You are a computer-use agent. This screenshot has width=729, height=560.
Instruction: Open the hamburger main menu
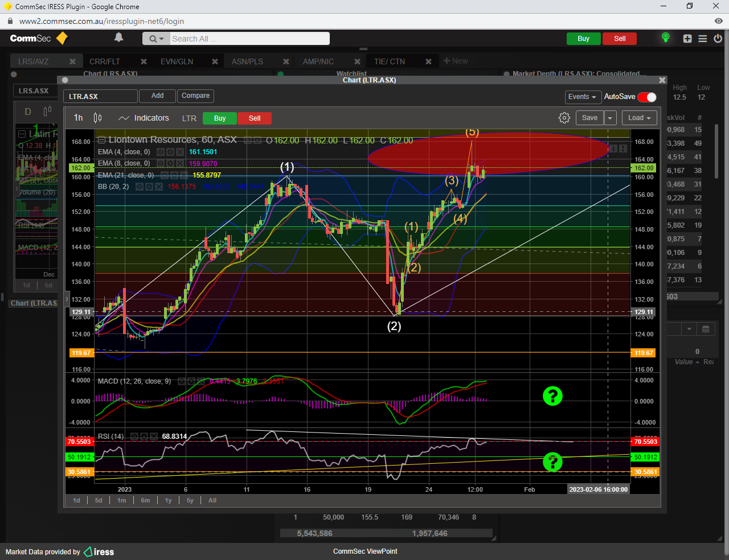pos(703,39)
